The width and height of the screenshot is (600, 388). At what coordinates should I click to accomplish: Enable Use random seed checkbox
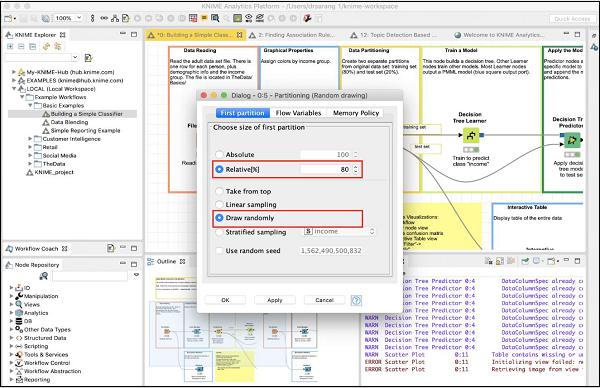coord(219,251)
